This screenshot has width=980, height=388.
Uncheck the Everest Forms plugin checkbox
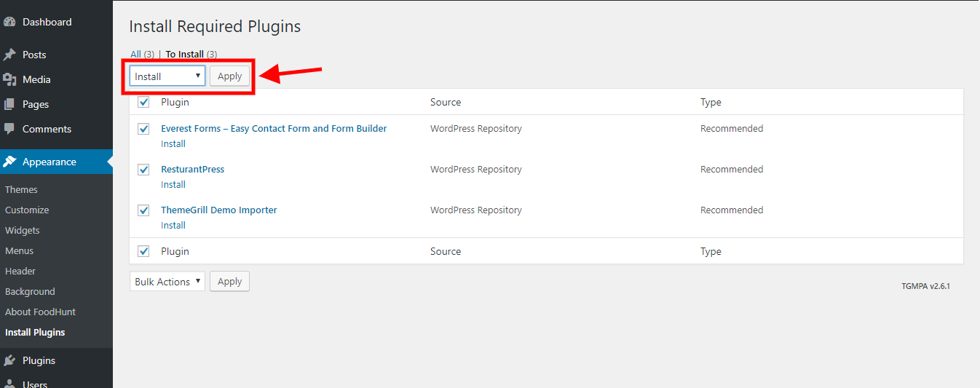143,129
